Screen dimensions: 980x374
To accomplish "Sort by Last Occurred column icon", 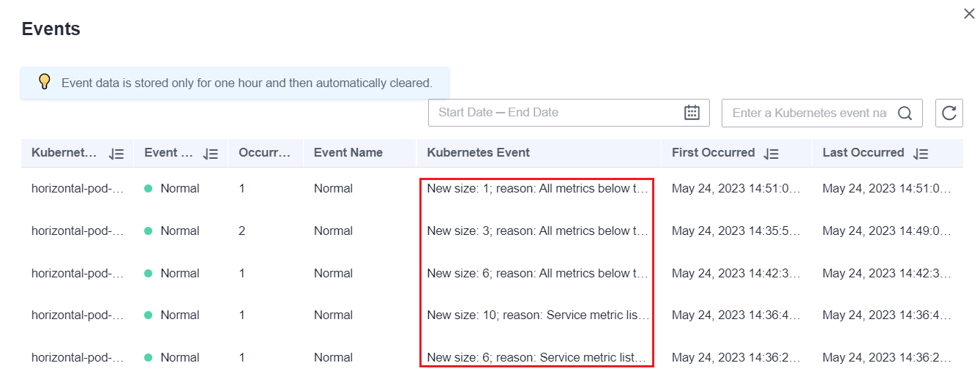I will coord(921,154).
